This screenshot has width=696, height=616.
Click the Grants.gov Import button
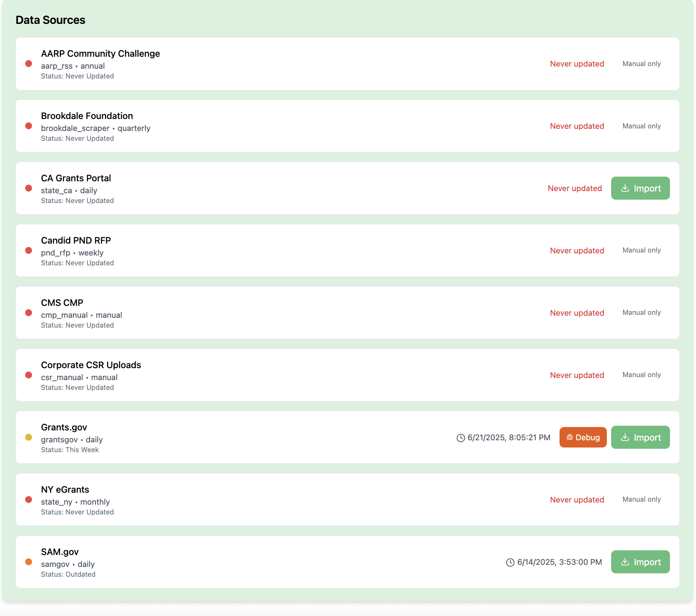coord(640,437)
